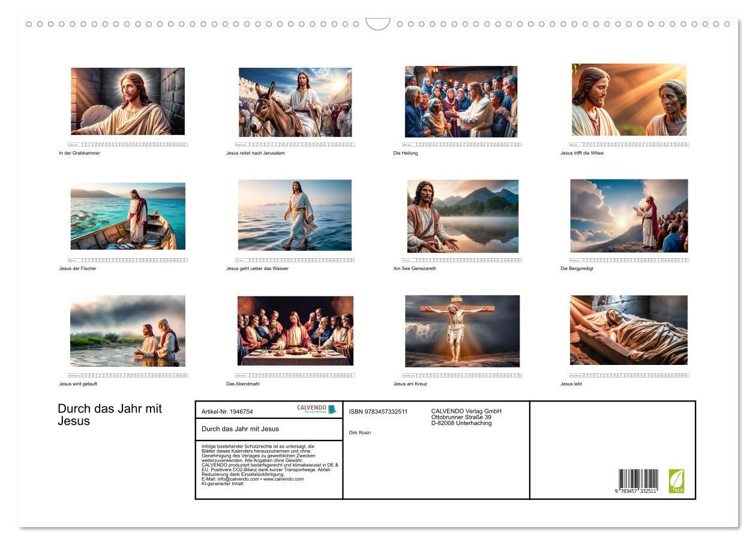Open the 'In der Grabkammer' image
The height and width of the screenshot is (545, 756).
[x=128, y=101]
